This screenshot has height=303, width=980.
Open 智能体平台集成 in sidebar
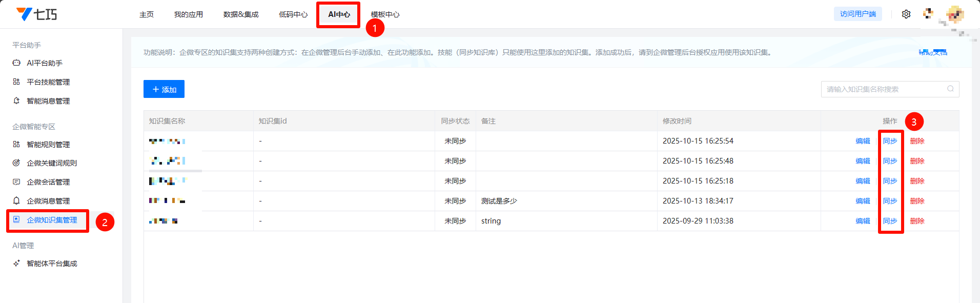[x=51, y=264]
